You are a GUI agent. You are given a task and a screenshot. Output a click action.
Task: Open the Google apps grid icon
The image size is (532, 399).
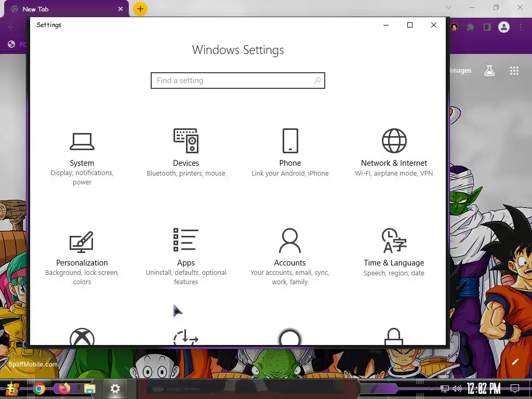tap(514, 71)
